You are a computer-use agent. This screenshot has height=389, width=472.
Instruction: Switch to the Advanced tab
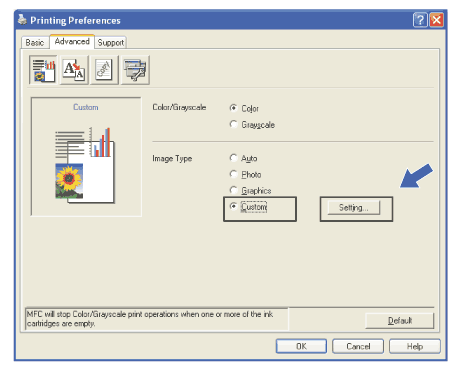tap(72, 42)
